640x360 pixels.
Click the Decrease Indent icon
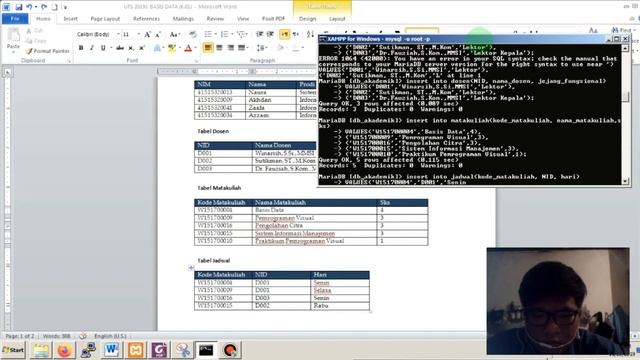260,34
